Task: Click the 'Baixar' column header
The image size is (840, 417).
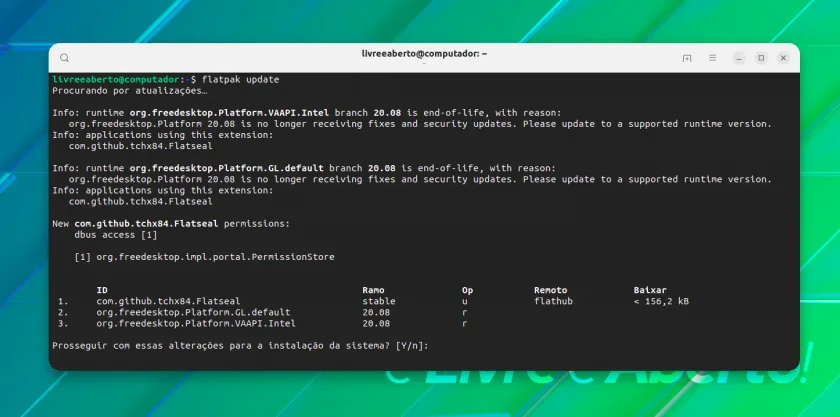Action: click(650, 290)
